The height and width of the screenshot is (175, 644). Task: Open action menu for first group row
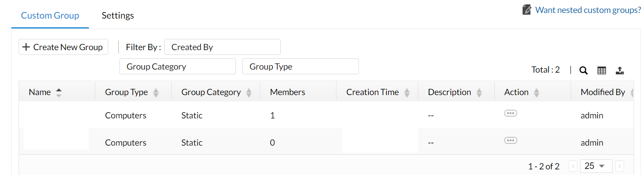coord(510,113)
